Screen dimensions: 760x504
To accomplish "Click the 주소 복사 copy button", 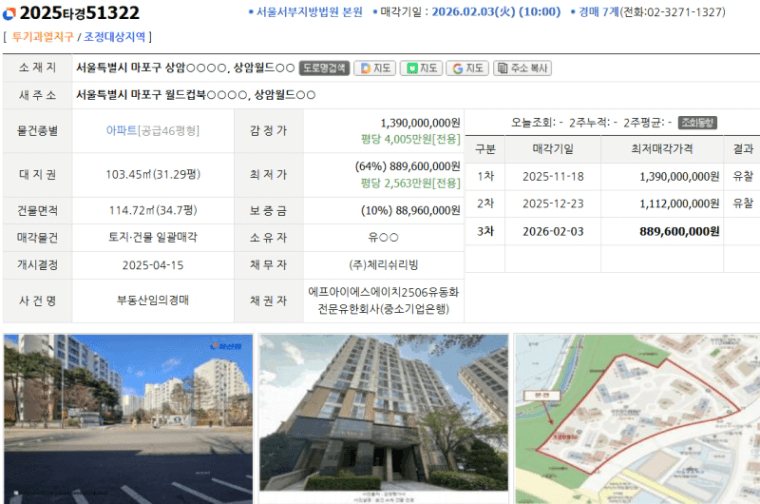I will pyautogui.click(x=522, y=68).
